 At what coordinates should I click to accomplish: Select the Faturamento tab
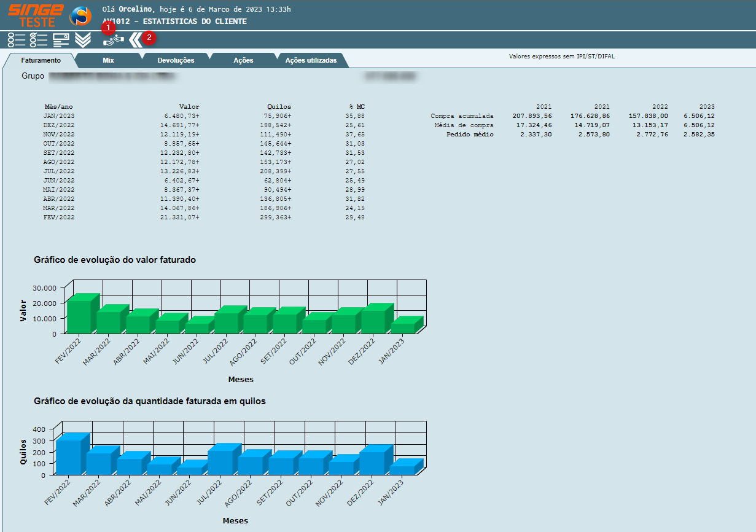click(41, 60)
